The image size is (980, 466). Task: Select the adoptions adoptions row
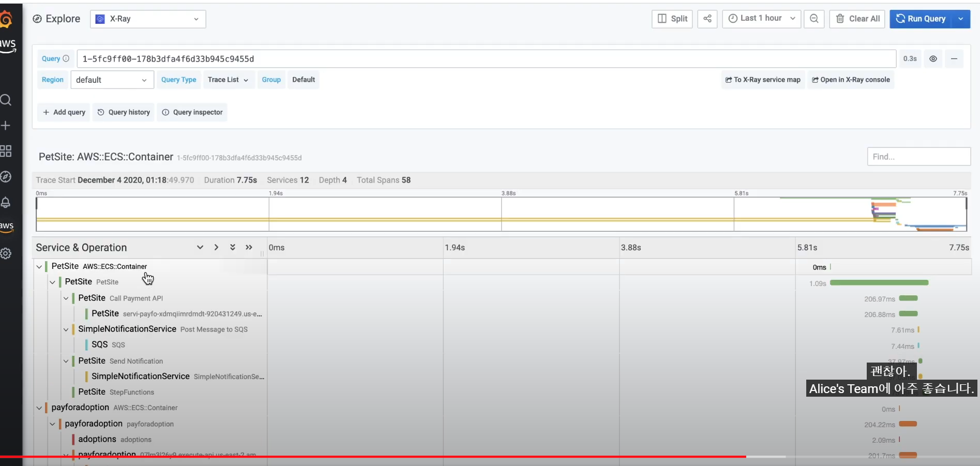tap(115, 439)
